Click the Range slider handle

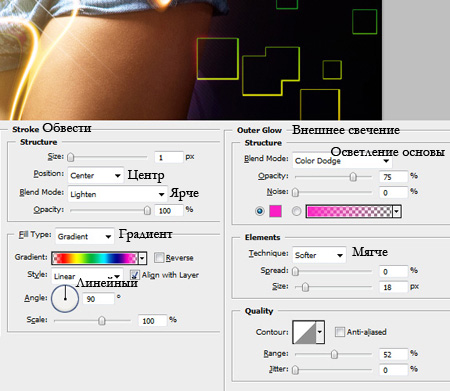(334, 354)
